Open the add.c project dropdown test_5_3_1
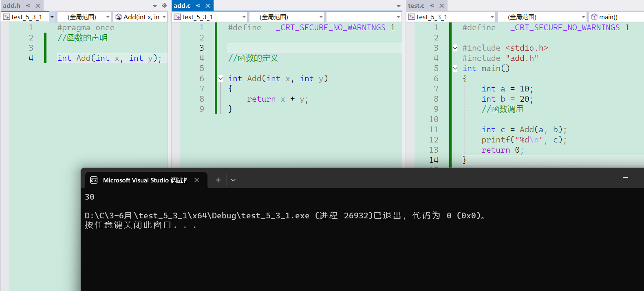This screenshot has height=291, width=644. click(x=210, y=17)
